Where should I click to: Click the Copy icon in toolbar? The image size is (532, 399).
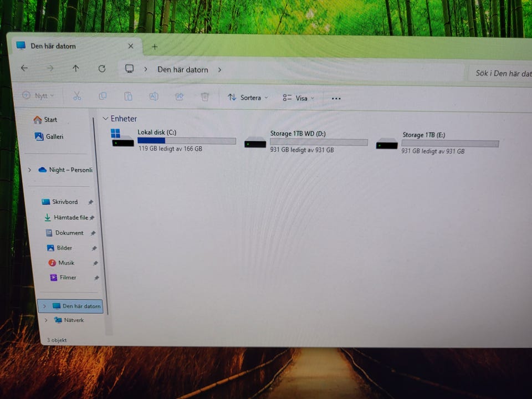click(x=103, y=96)
